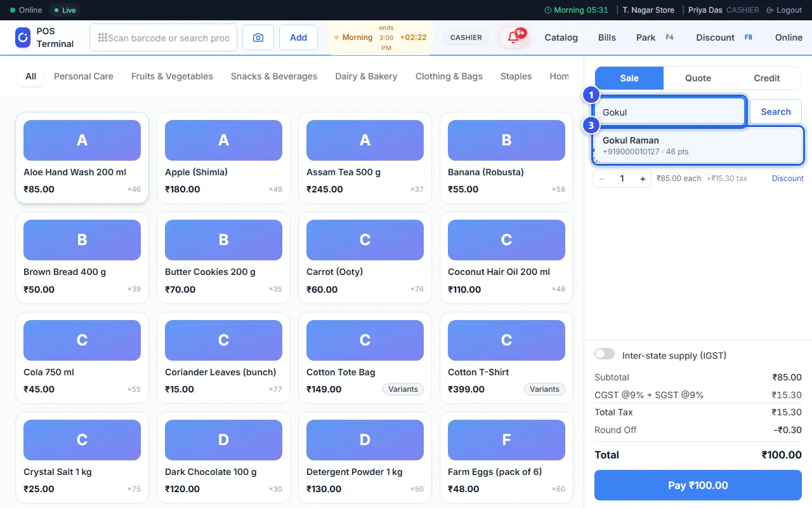Log out using the Logout link
This screenshot has height=508, width=812.
click(784, 10)
